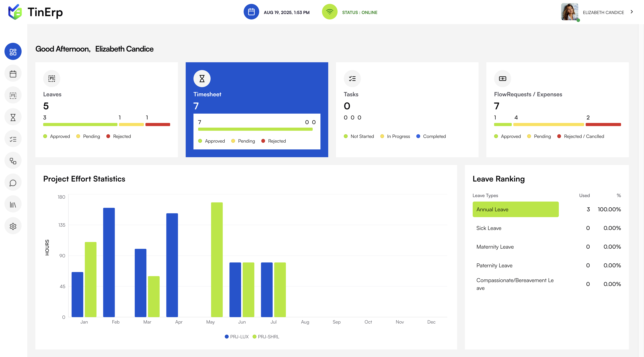Screen dimensions: 644x357
Task: Open the dashboard grid icon in sidebar
Action: click(x=13, y=52)
